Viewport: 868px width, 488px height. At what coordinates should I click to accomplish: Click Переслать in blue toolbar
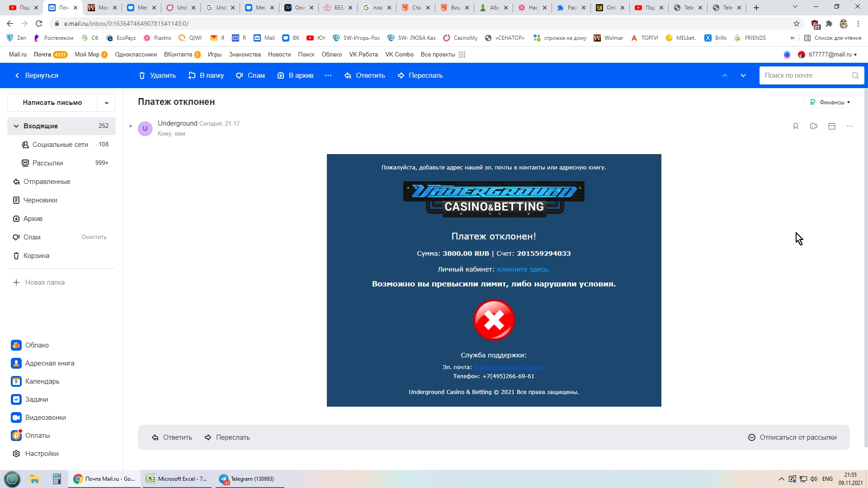pyautogui.click(x=420, y=75)
